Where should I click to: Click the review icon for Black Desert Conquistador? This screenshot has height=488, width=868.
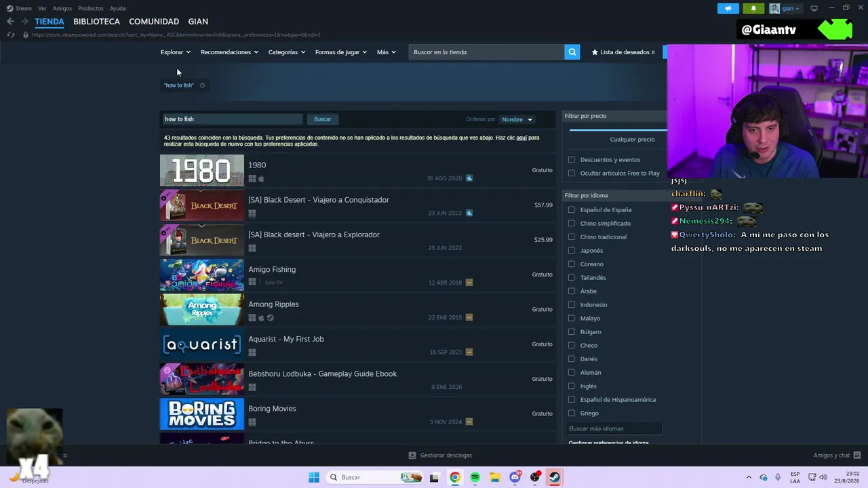[x=469, y=213]
